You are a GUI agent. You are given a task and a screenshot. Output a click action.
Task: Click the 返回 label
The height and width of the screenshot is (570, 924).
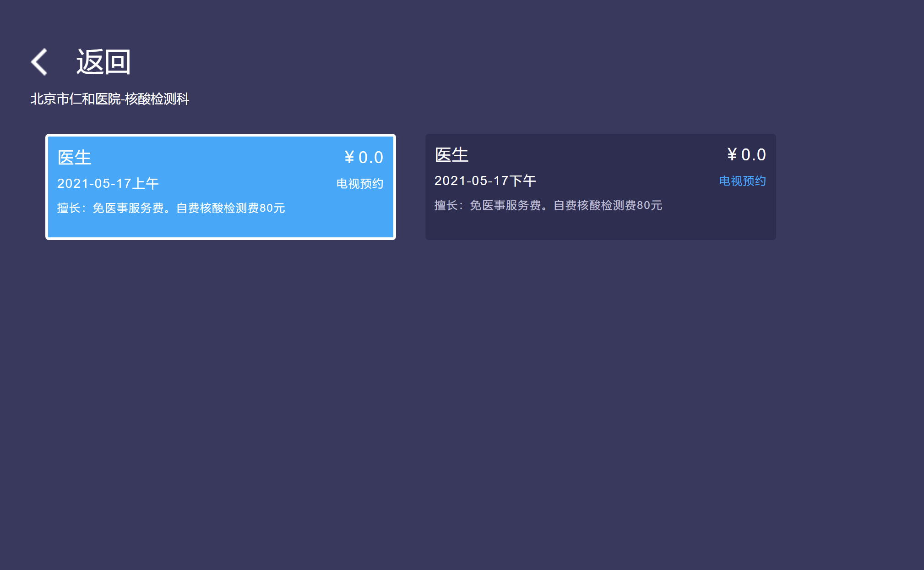coord(103,62)
